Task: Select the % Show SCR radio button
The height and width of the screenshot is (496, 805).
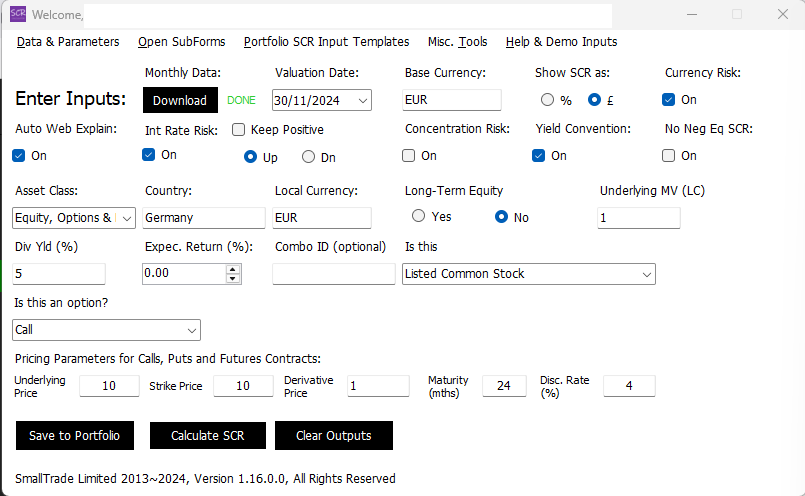Action: 547,100
